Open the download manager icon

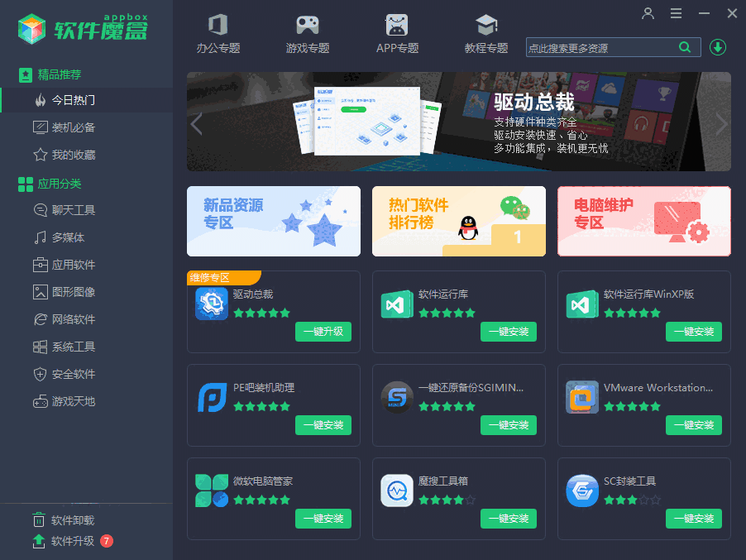[718, 47]
